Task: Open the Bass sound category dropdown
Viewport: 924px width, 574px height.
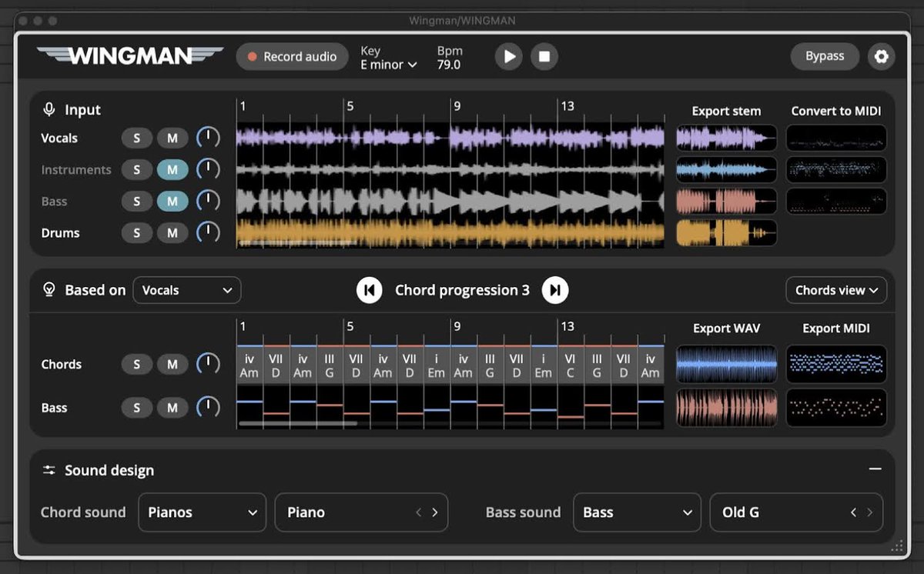Action: coord(637,512)
